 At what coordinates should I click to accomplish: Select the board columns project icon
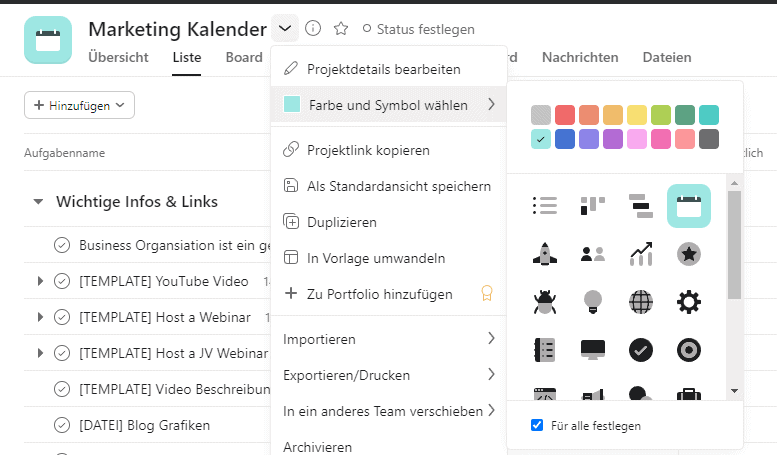pos(593,206)
